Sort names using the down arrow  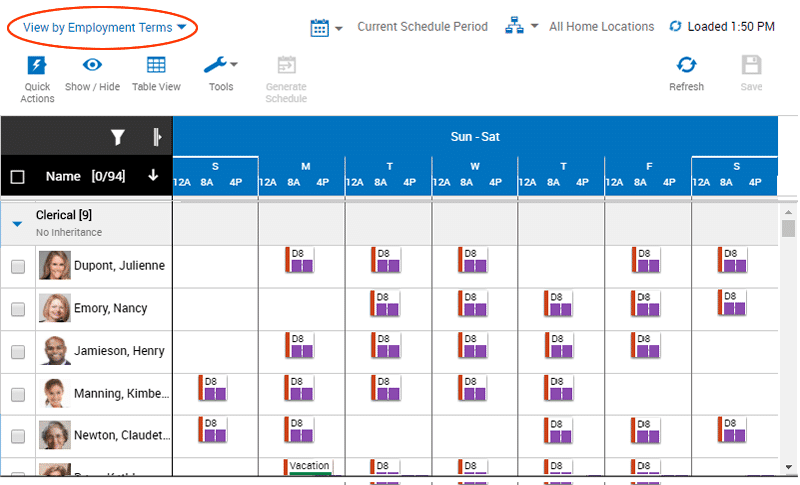pyautogui.click(x=153, y=176)
